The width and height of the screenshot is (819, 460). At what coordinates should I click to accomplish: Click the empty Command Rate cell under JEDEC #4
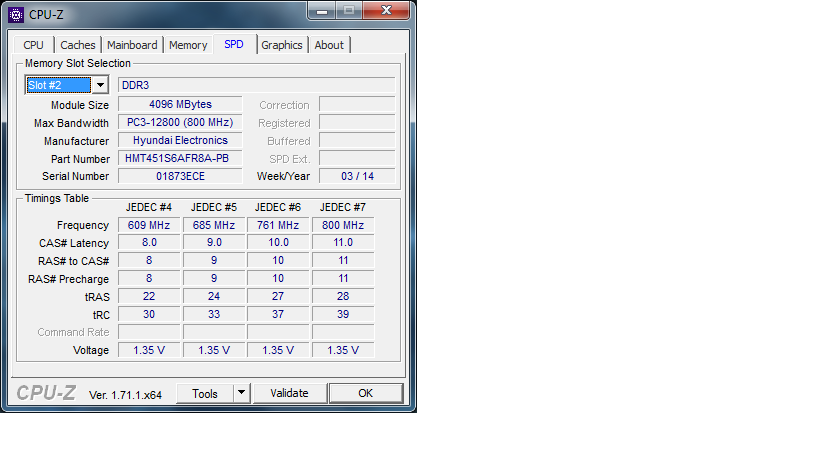coord(149,332)
